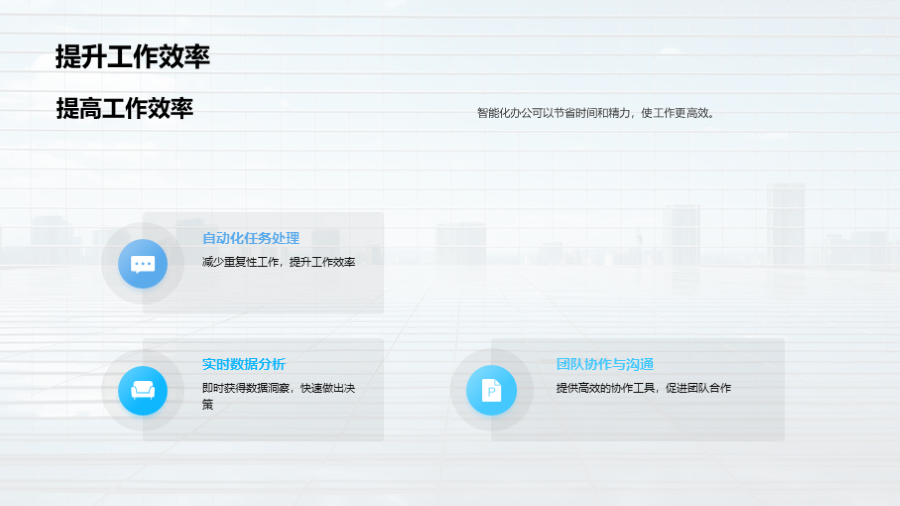The width and height of the screenshot is (900, 506).
Task: Click the wide building right of center skyline
Action: 681,232
